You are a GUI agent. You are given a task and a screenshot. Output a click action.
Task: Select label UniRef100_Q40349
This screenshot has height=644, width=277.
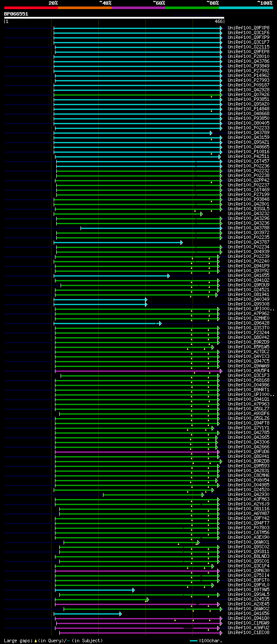248,299
